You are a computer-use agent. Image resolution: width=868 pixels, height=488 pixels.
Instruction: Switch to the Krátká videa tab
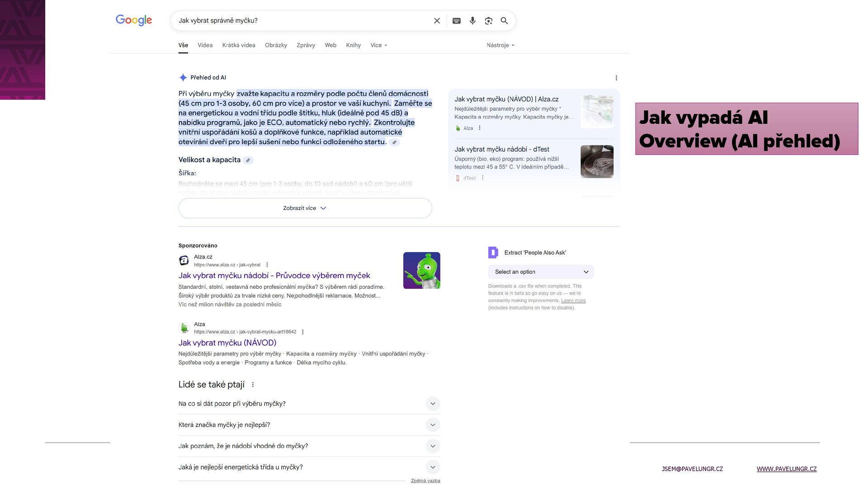[x=239, y=45]
